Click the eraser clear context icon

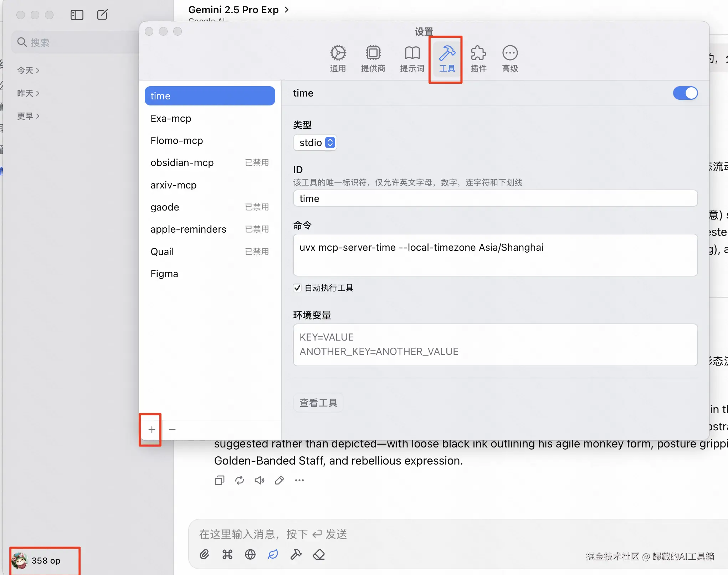click(x=319, y=554)
